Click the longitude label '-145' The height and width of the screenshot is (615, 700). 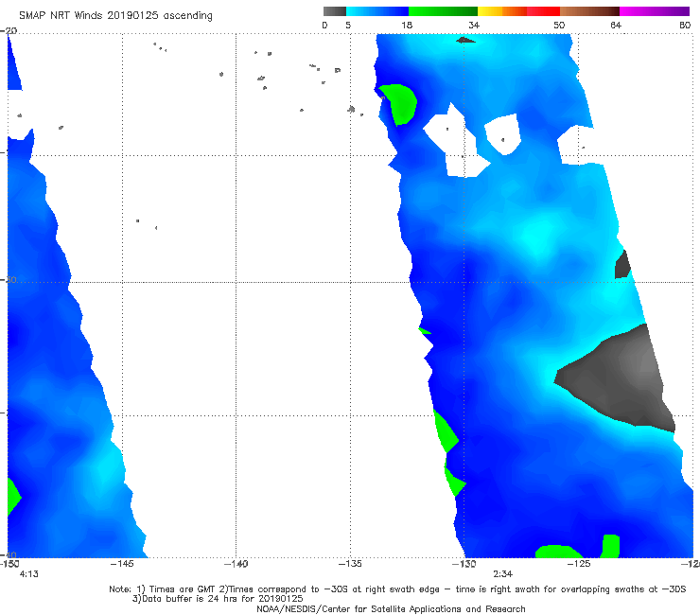coord(122,564)
